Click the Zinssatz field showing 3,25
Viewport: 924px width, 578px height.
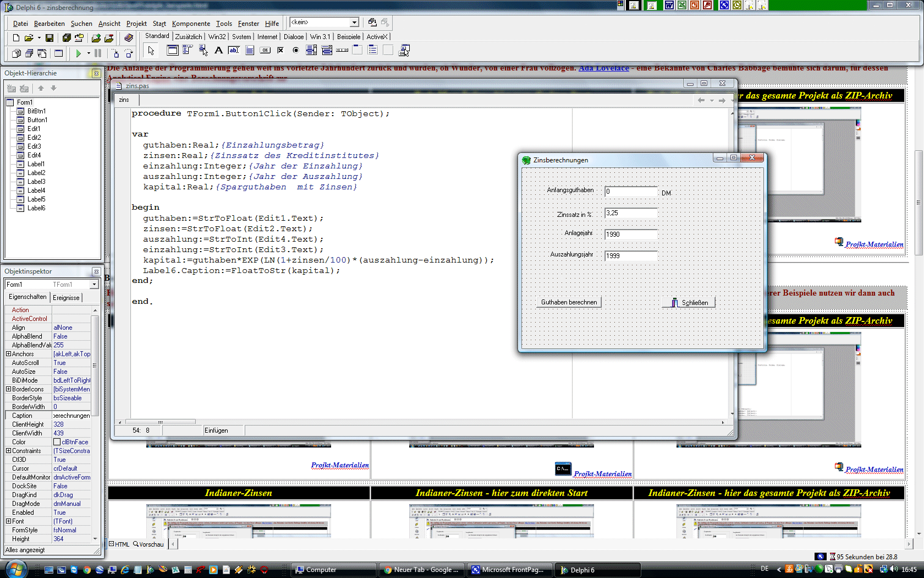631,213
